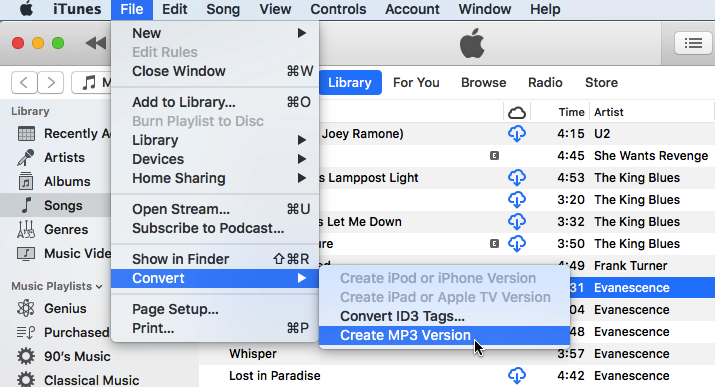
Task: Switch to the Store tab
Action: point(601,83)
